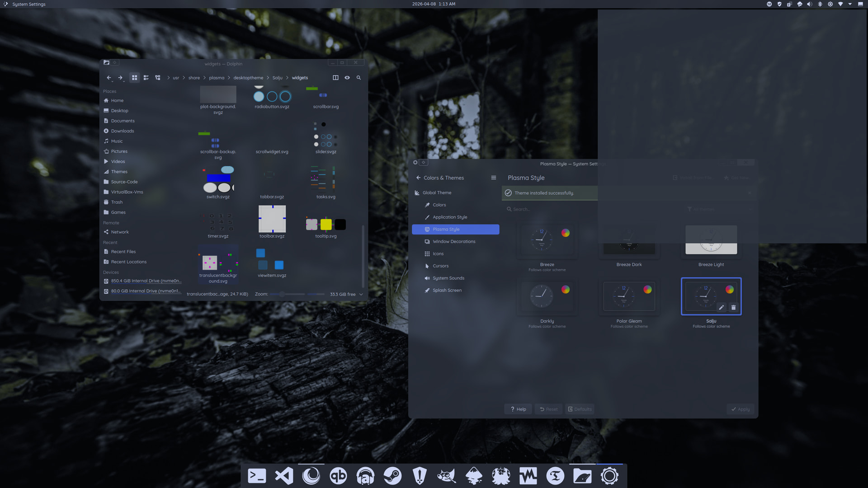
Task: Open the hamburger menu beside Colors & Themes
Action: tap(494, 178)
